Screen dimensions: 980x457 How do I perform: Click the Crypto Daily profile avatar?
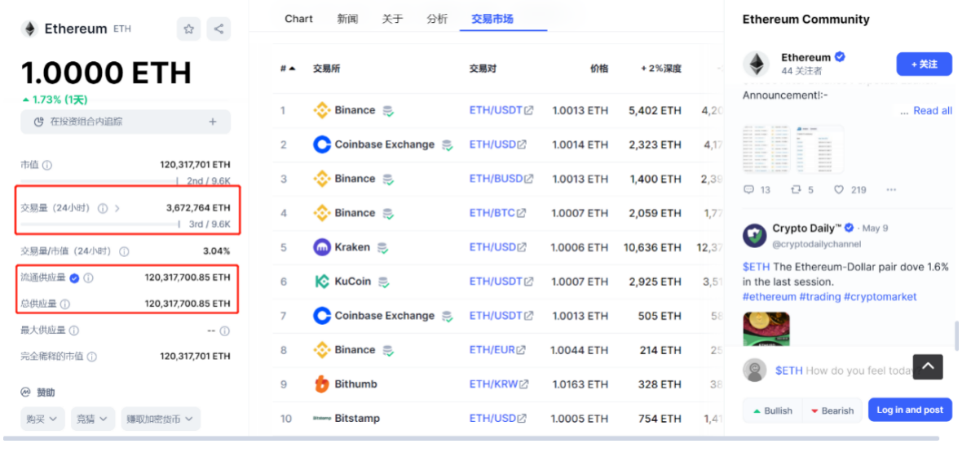(754, 236)
